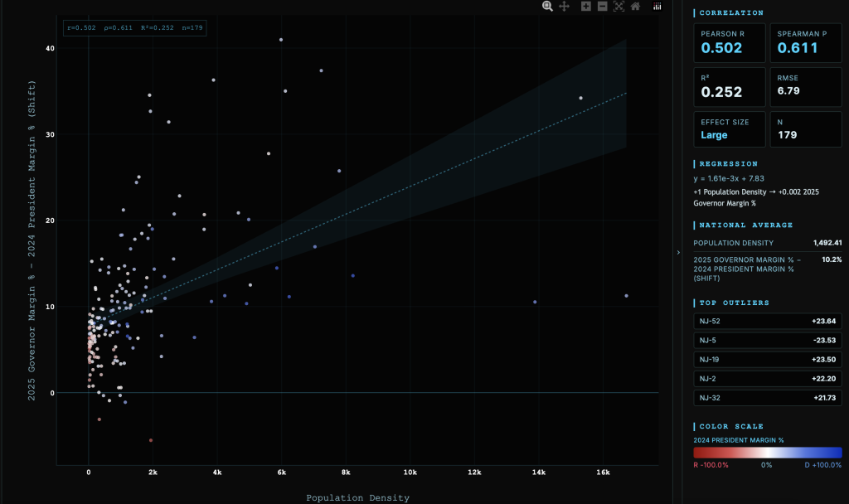The image size is (849, 504).
Task: Click the Spearman P 0.611 card
Action: 806,43
